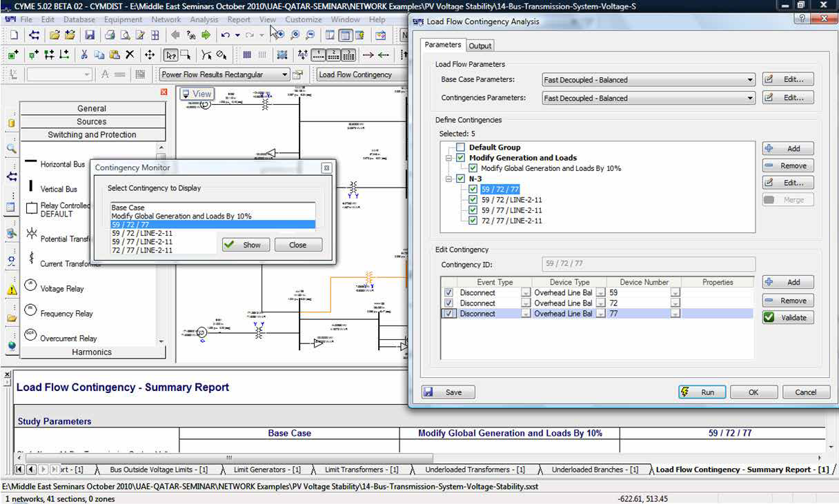Open the Report menu
839x504 pixels.
pyautogui.click(x=239, y=19)
